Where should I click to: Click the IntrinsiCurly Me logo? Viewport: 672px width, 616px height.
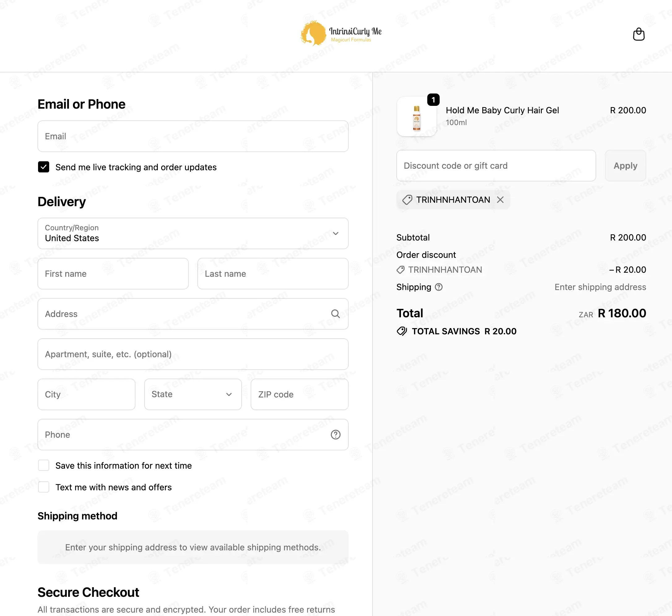coord(341,33)
